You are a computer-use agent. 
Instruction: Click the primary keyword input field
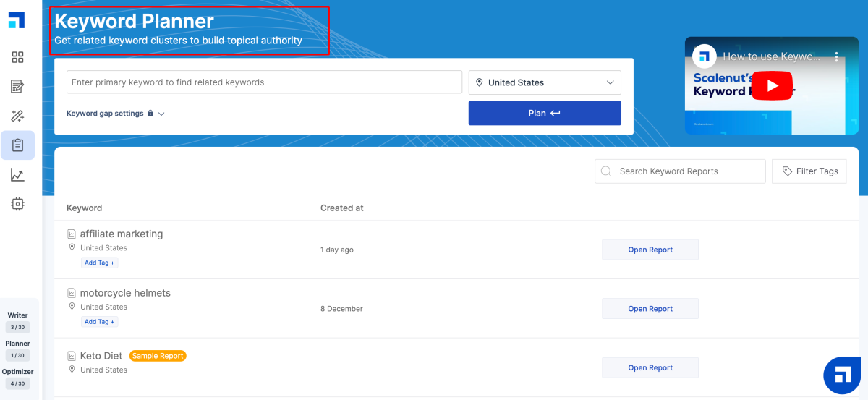click(264, 82)
